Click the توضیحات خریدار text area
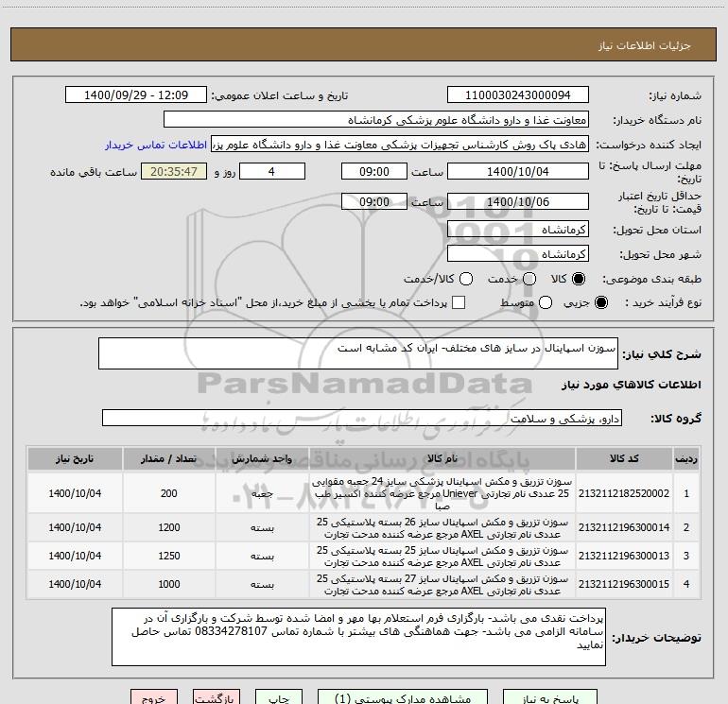This screenshot has height=704, width=728. click(358, 637)
